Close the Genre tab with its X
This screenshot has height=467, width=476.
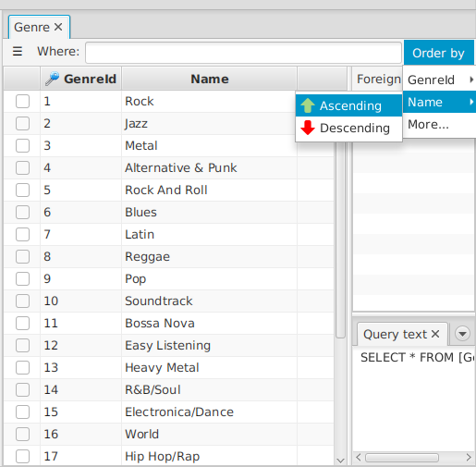coord(58,27)
